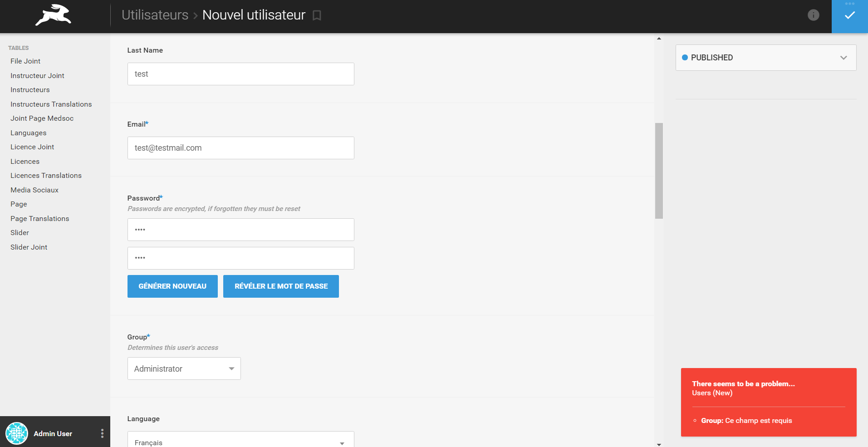This screenshot has height=447, width=868.
Task: Open File Joint table
Action: click(x=25, y=61)
